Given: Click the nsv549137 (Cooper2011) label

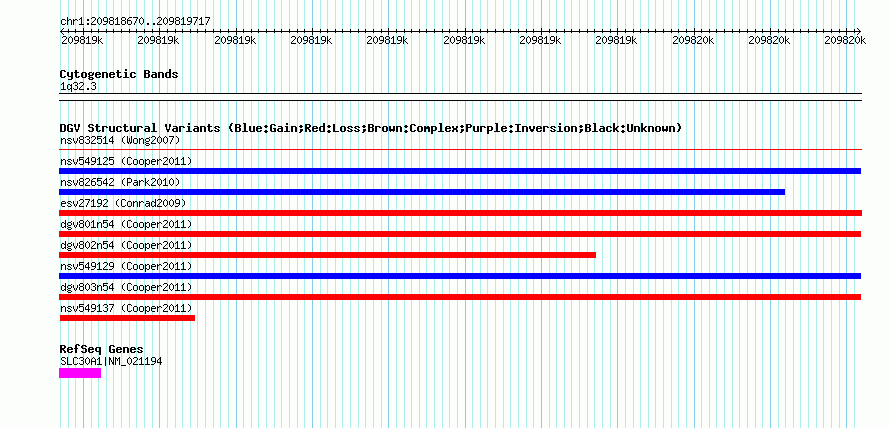Looking at the screenshot, I should tap(126, 308).
